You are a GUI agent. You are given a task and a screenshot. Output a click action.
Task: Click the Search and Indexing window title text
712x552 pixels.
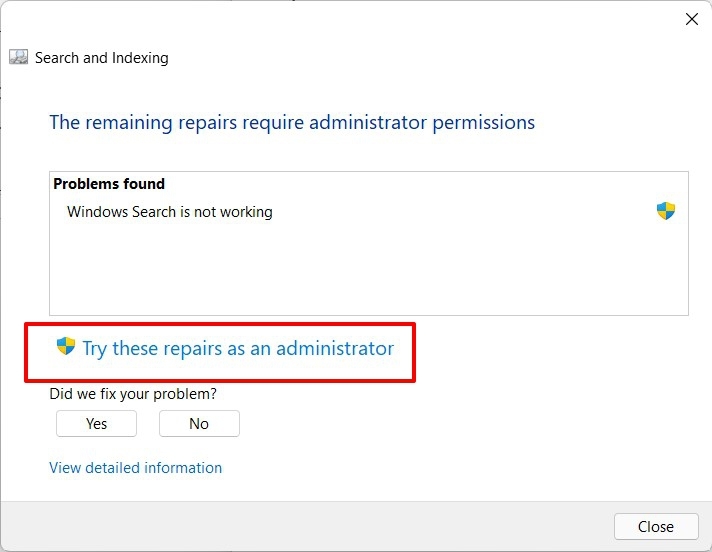pos(101,58)
